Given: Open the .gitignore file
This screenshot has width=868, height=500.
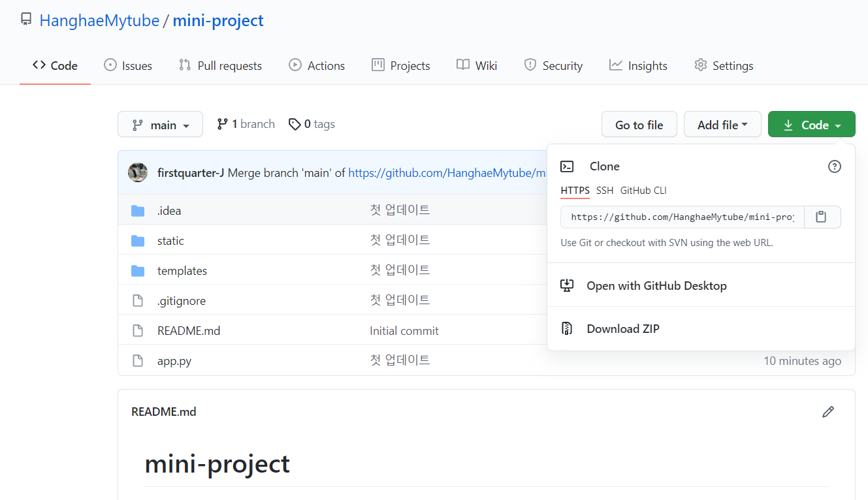Looking at the screenshot, I should point(182,300).
